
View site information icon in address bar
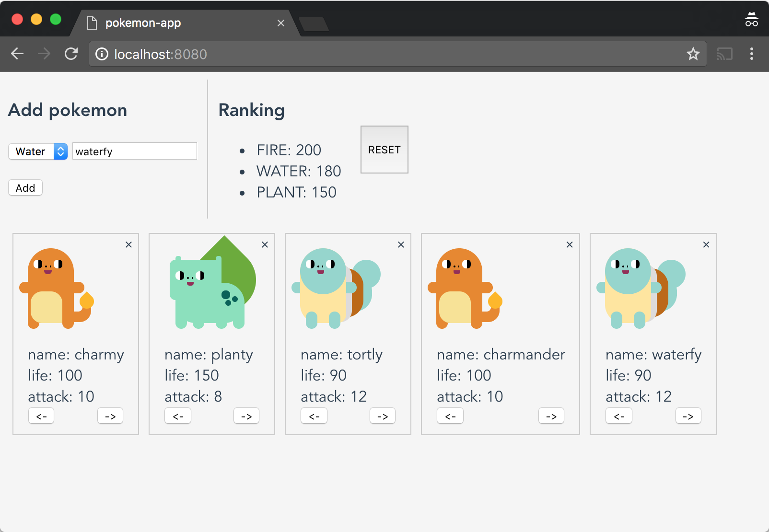click(102, 54)
